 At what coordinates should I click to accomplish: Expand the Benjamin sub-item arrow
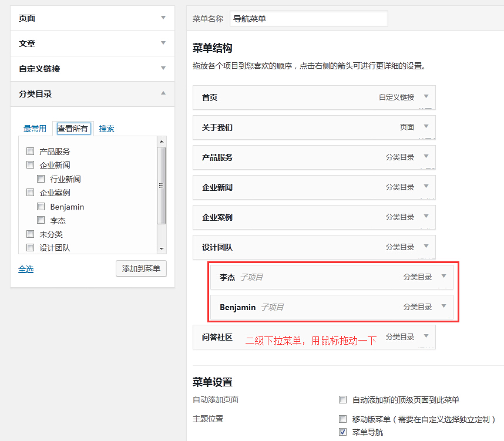click(x=443, y=307)
